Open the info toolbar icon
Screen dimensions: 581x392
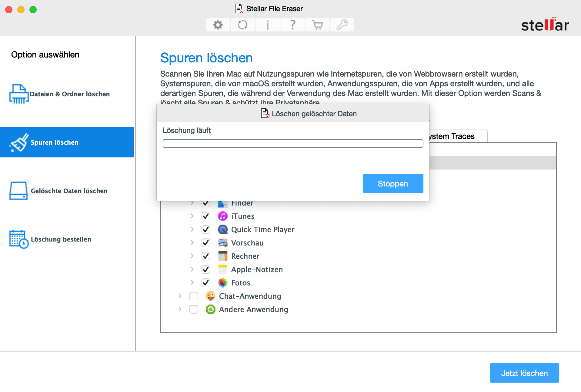click(267, 25)
